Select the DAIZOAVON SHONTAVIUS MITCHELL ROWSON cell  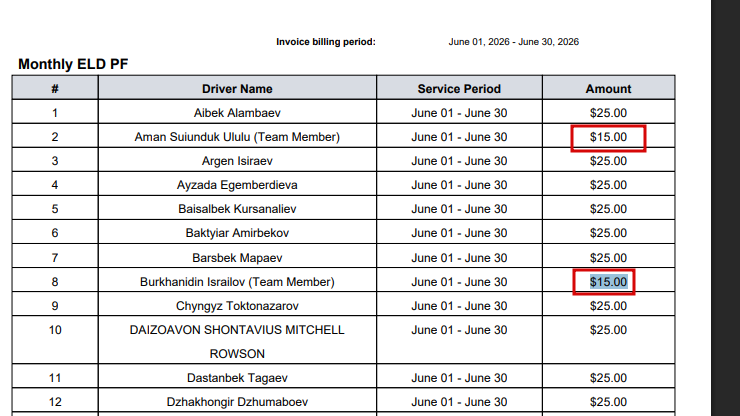point(237,341)
